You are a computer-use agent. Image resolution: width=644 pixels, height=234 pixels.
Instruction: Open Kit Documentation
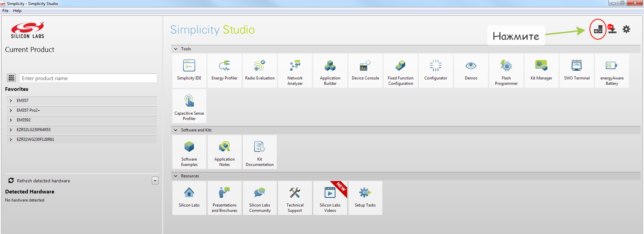coord(260,152)
